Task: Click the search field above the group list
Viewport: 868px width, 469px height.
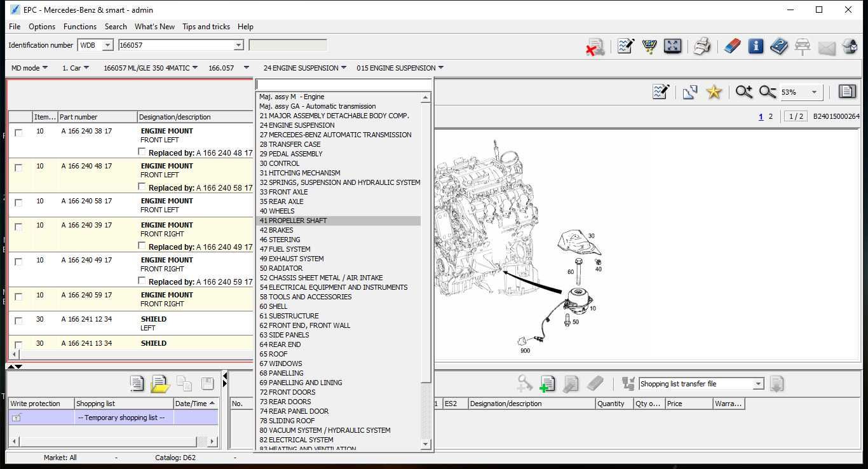Action: [x=343, y=85]
